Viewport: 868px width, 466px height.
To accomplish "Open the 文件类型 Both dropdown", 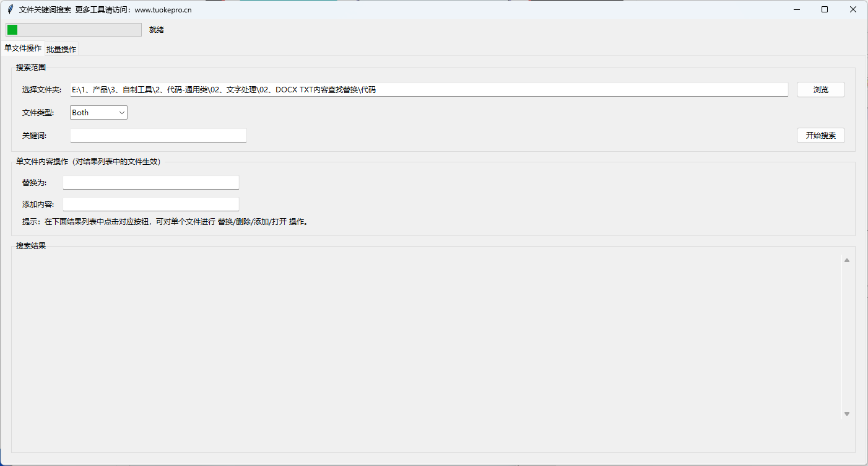I will pos(98,113).
